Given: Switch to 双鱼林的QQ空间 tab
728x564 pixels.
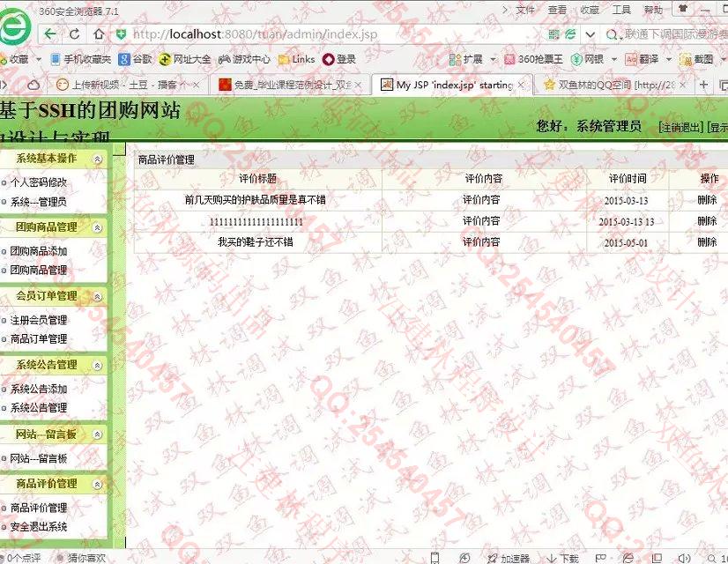Looking at the screenshot, I should (613, 85).
